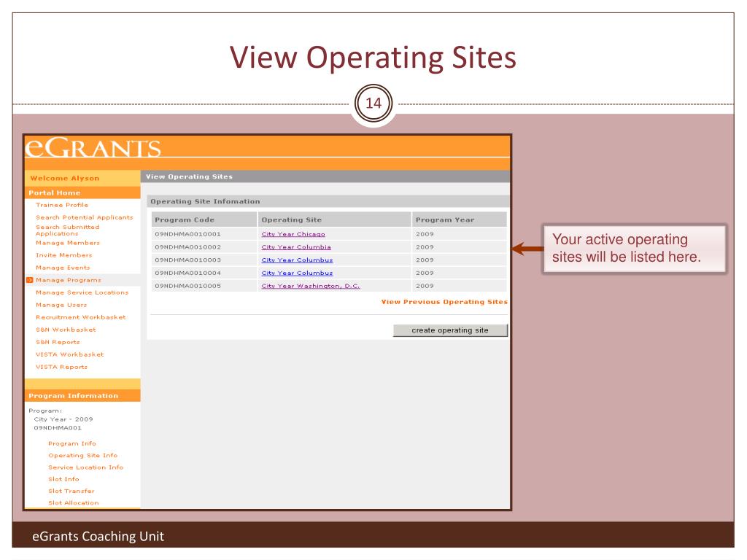Image resolution: width=747 pixels, height=560 pixels.
Task: Open City Year Columbia site
Action: click(296, 247)
